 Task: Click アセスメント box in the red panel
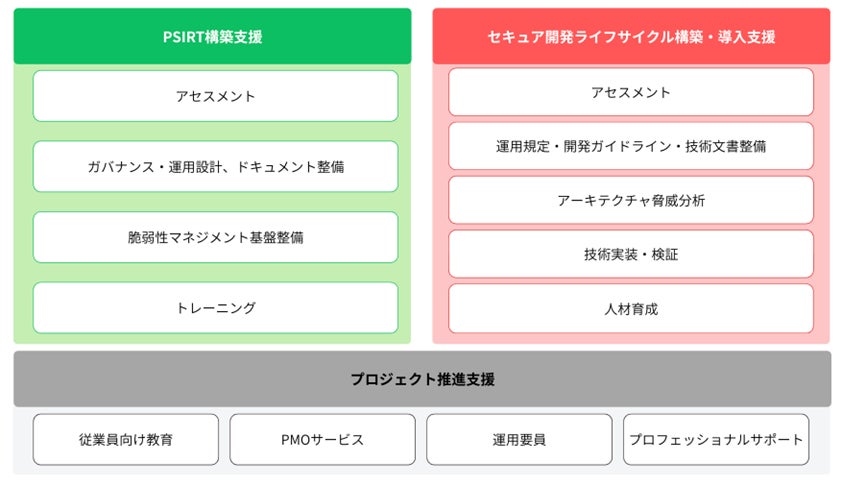(630, 92)
